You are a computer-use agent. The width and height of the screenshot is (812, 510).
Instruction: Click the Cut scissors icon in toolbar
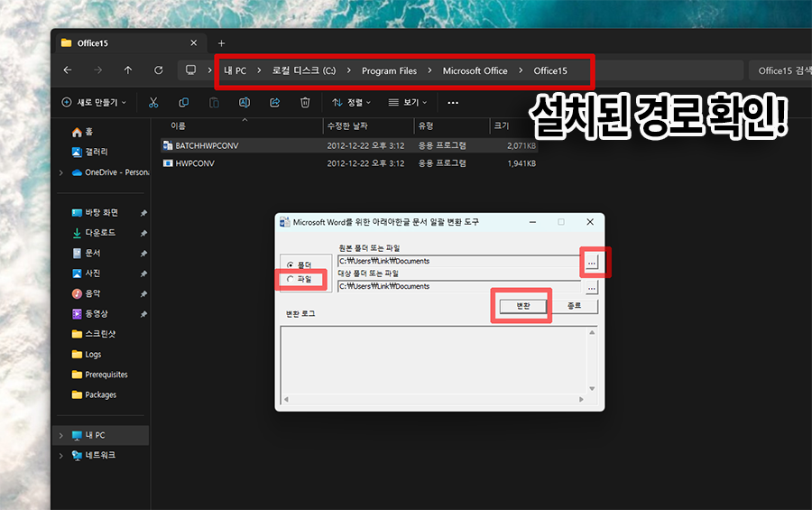click(153, 103)
